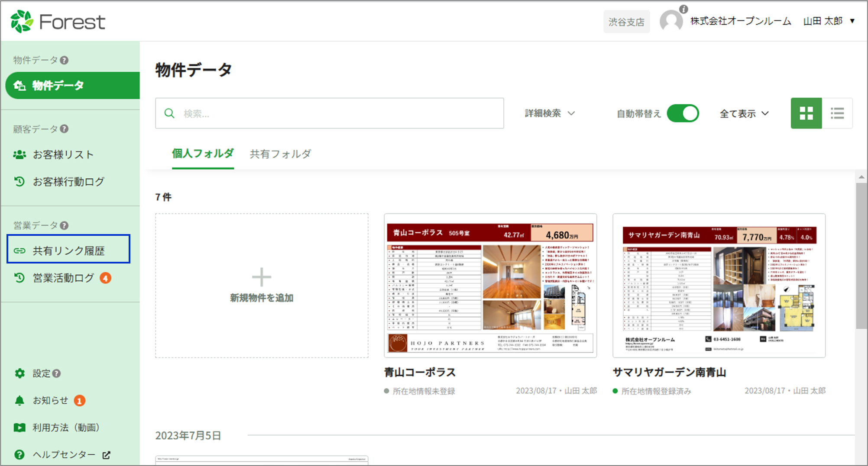Image resolution: width=868 pixels, height=466 pixels.
Task: Toggle the 自動帯替え switch off
Action: [683, 113]
